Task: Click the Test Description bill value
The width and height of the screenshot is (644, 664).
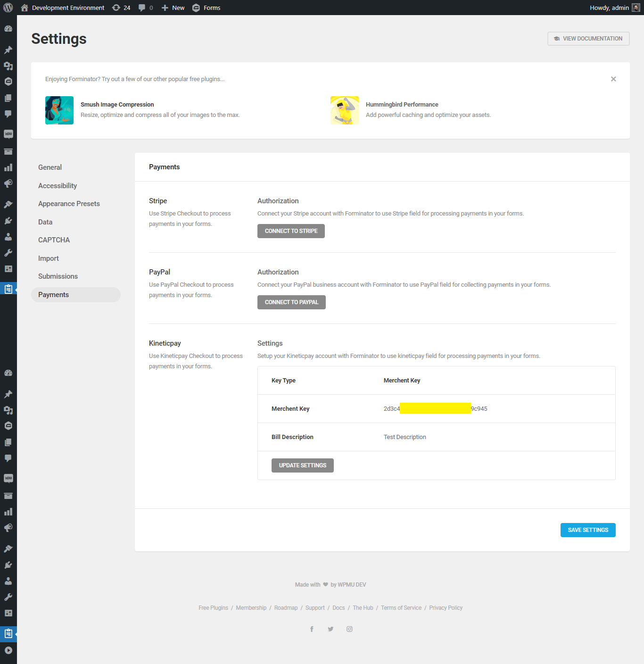Action: click(405, 437)
